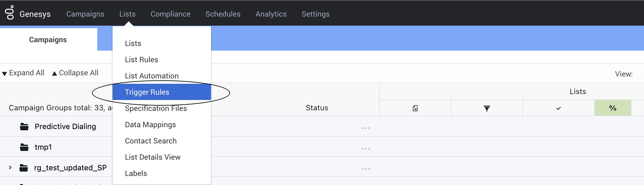
Task: Open the Compliance navigation menu
Action: click(171, 14)
